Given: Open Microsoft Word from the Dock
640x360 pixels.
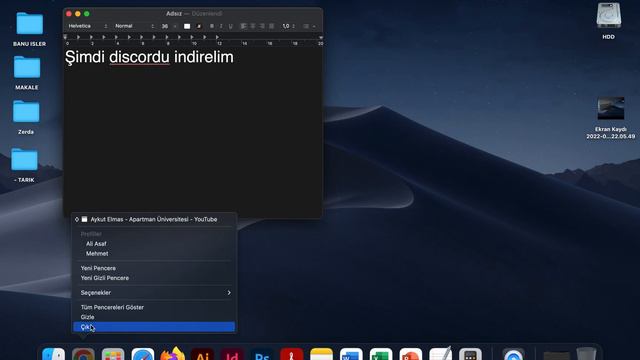Looking at the screenshot, I should (351, 354).
